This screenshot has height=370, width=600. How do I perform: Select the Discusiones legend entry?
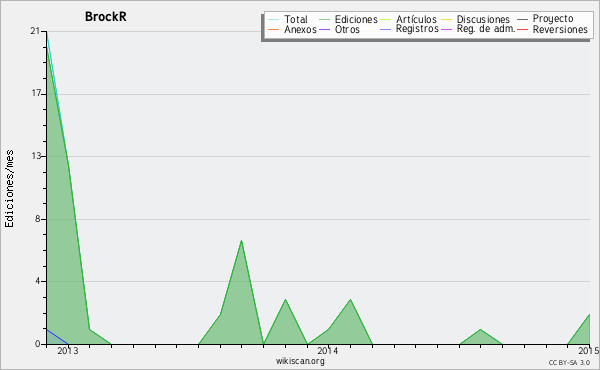click(483, 19)
